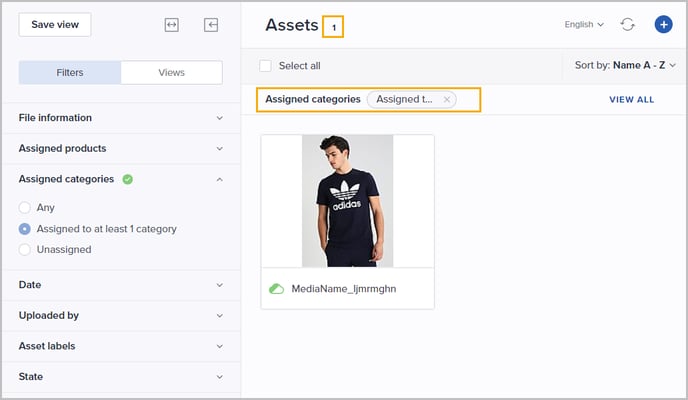The height and width of the screenshot is (400, 688).
Task: Click the refresh sync icon
Action: pos(627,24)
